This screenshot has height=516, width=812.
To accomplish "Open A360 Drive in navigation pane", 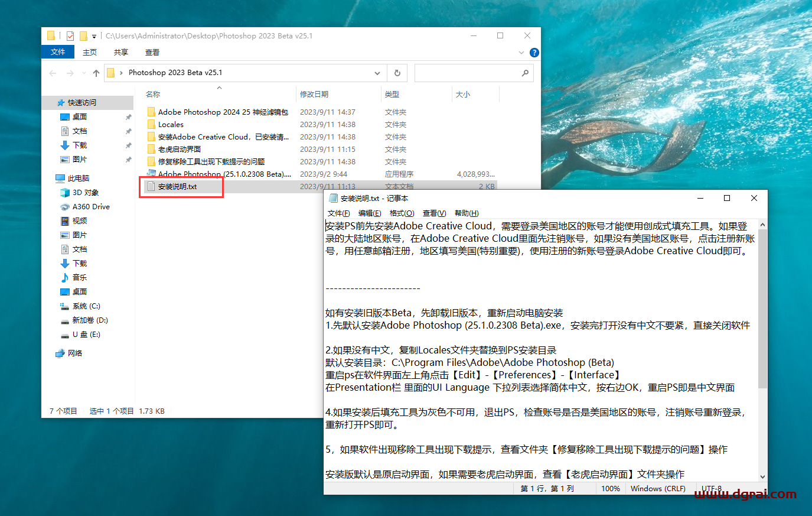I will (x=91, y=206).
